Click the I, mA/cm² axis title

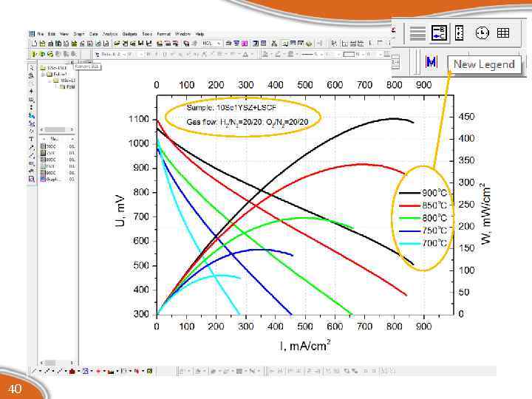(305, 345)
